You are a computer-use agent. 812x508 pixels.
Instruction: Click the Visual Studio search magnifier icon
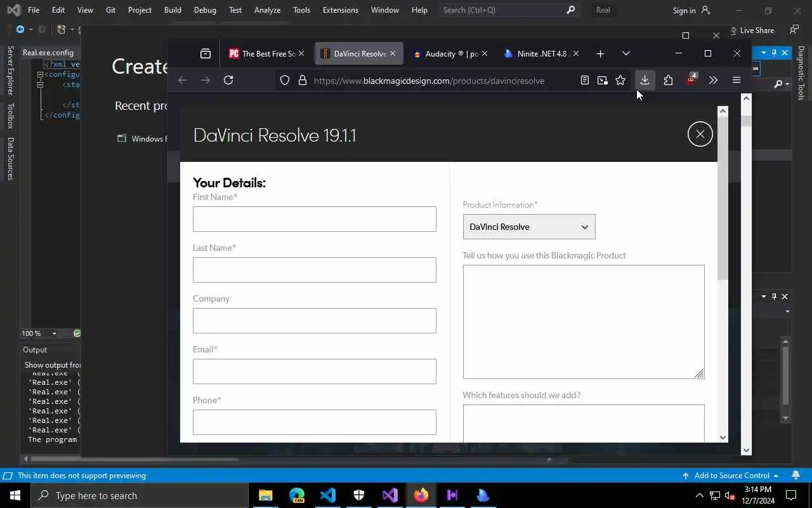(570, 10)
